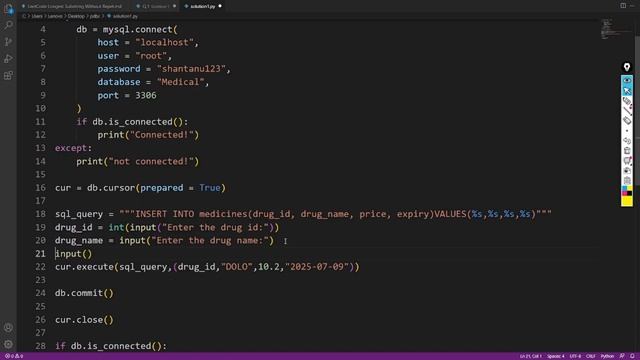This screenshot has width=640, height=360.
Task: Click the minimap code overview
Action: (616, 29)
